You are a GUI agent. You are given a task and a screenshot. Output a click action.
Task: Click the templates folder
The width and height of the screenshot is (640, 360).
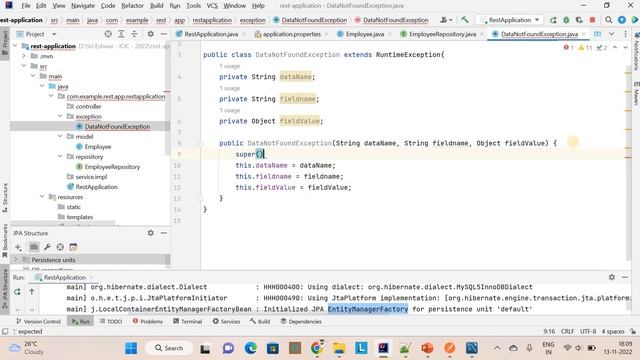click(80, 217)
